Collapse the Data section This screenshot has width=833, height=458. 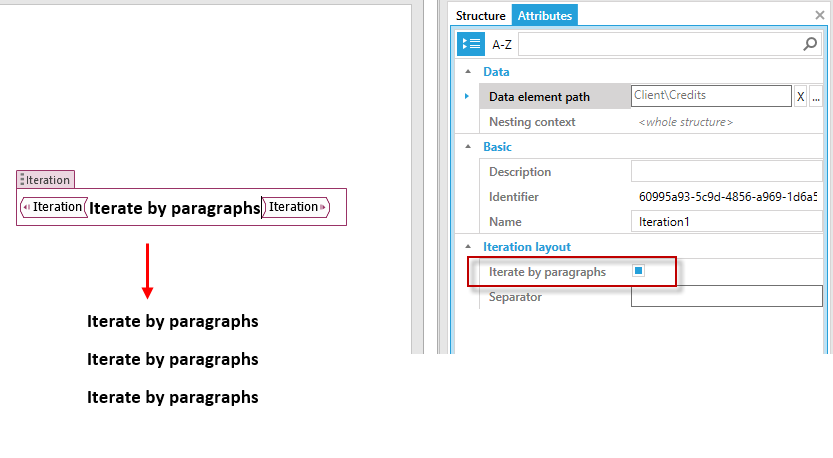click(468, 72)
